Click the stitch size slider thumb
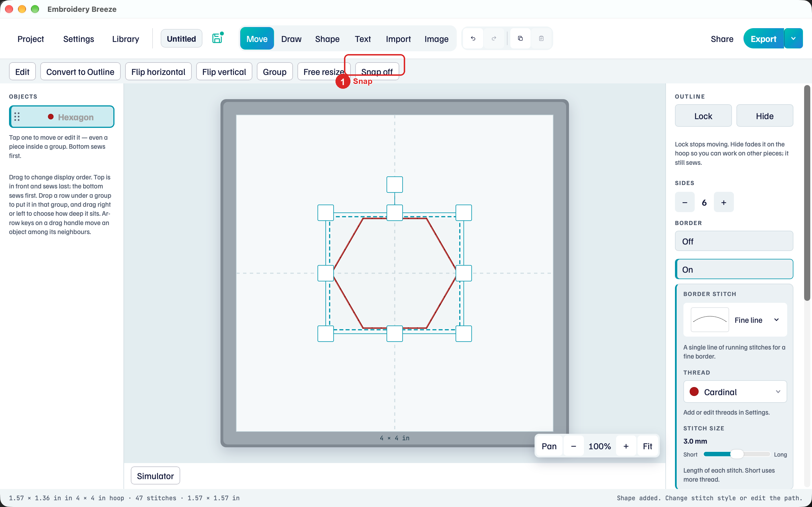 [x=737, y=454]
